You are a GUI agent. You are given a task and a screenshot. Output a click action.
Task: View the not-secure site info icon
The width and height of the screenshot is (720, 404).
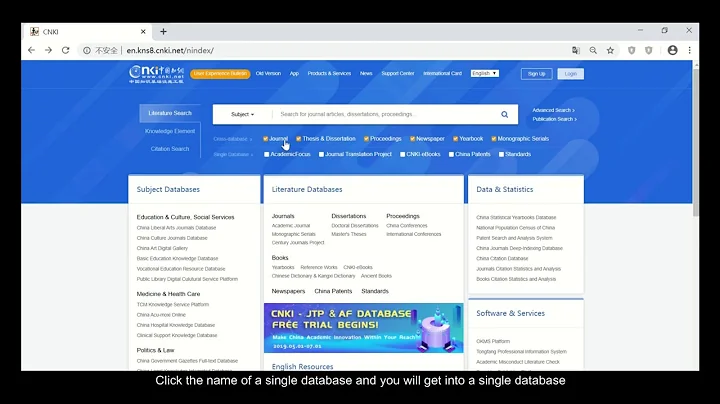click(87, 50)
